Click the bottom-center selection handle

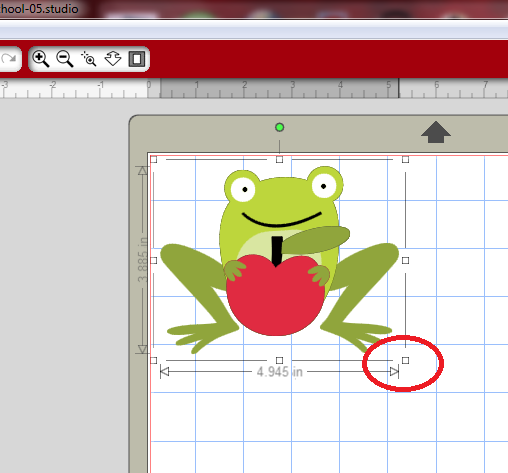280,360
